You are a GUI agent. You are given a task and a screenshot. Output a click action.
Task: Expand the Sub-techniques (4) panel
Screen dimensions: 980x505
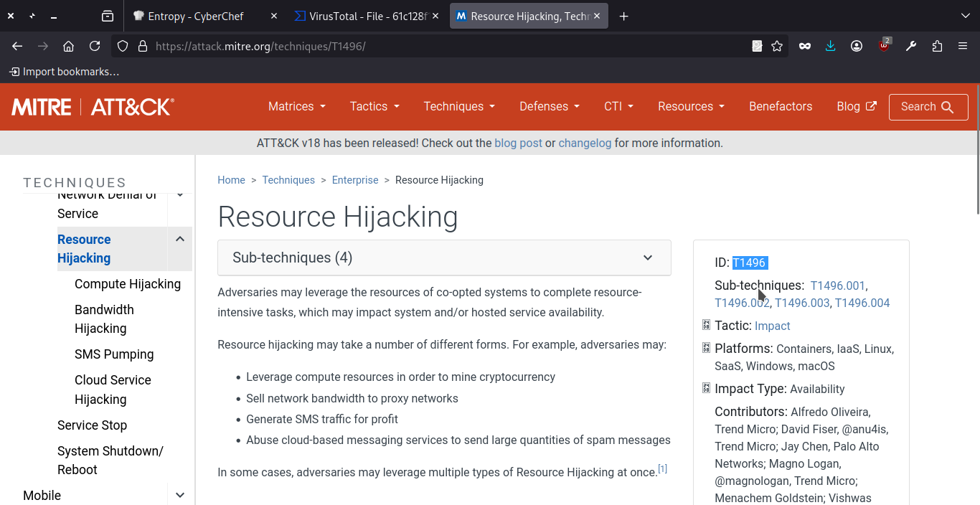[x=444, y=258]
